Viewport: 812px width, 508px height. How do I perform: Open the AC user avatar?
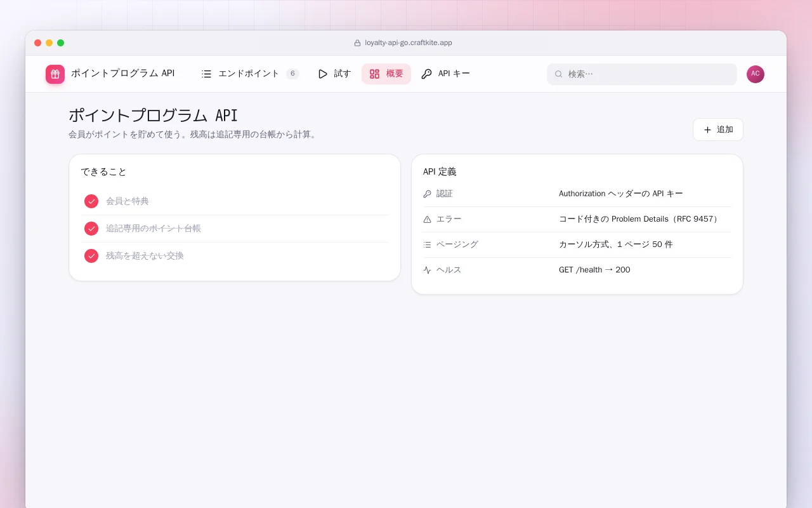[x=756, y=74]
